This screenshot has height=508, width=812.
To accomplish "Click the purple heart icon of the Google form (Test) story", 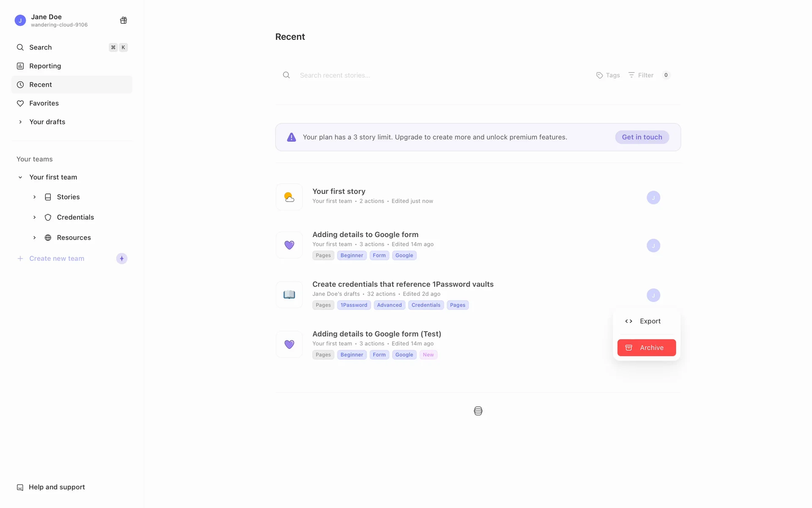I will (x=289, y=345).
